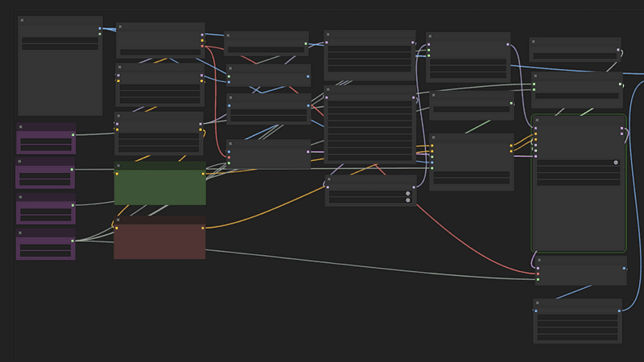Click the collapse dot of the green-outlined node

click(x=536, y=120)
